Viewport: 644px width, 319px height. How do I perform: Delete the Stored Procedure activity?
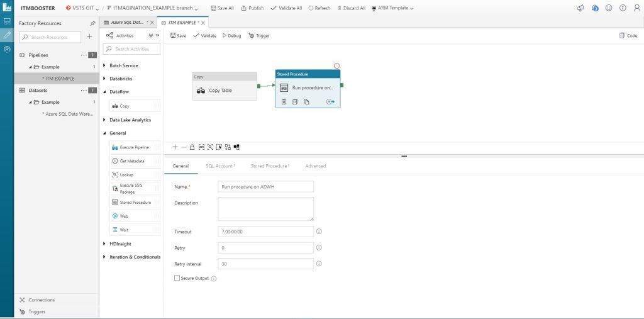click(284, 101)
